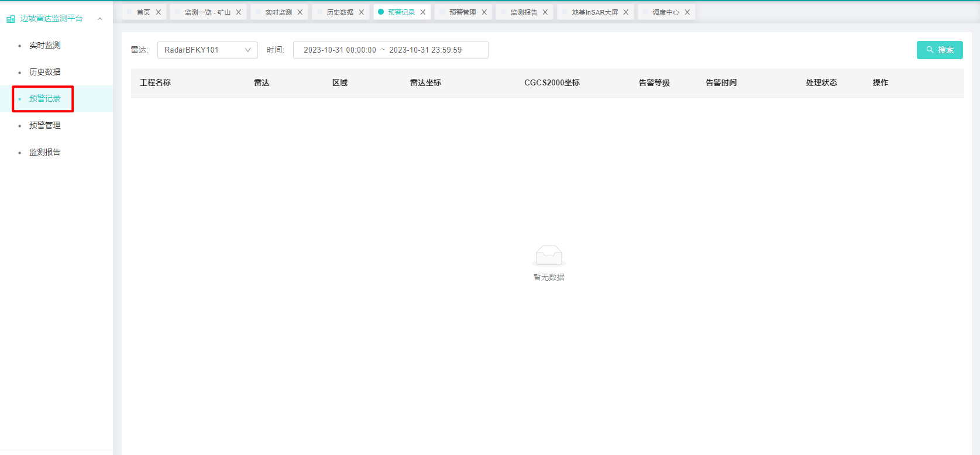This screenshot has height=455, width=980.
Task: Close the active 预警记录 tab
Action: [423, 12]
